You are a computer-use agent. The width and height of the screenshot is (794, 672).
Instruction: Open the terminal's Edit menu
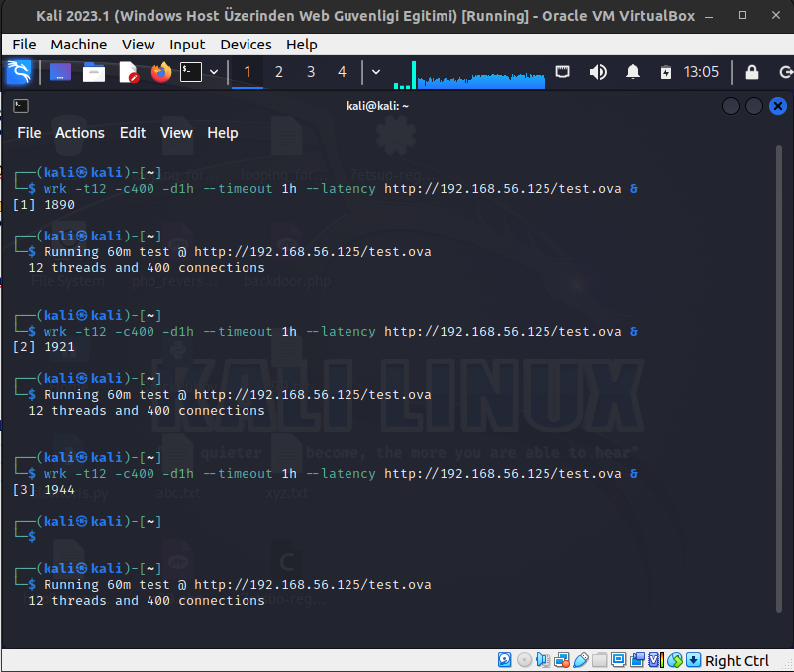pos(133,133)
